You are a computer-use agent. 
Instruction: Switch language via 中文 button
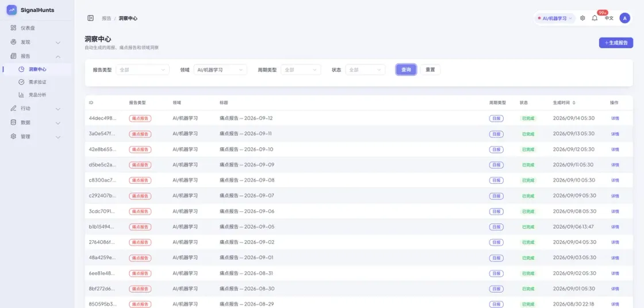pos(609,18)
